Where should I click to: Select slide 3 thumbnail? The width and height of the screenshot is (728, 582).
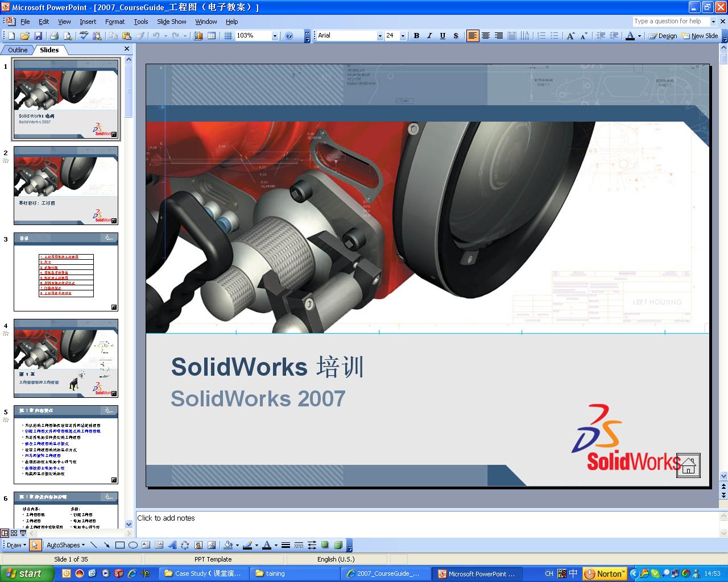pyautogui.click(x=66, y=272)
